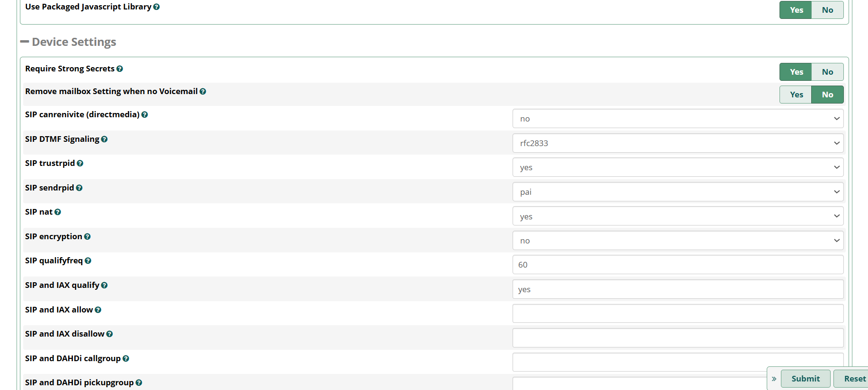Screen dimensions: 868x390
Task: View help icon for SIP canrenivite (directmedia)
Action: 145,115
